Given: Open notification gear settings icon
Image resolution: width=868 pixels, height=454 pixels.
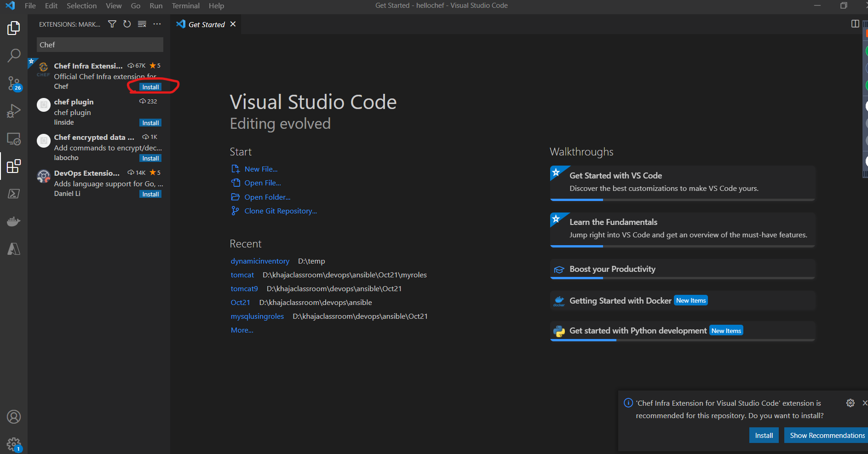Looking at the screenshot, I should (x=851, y=403).
